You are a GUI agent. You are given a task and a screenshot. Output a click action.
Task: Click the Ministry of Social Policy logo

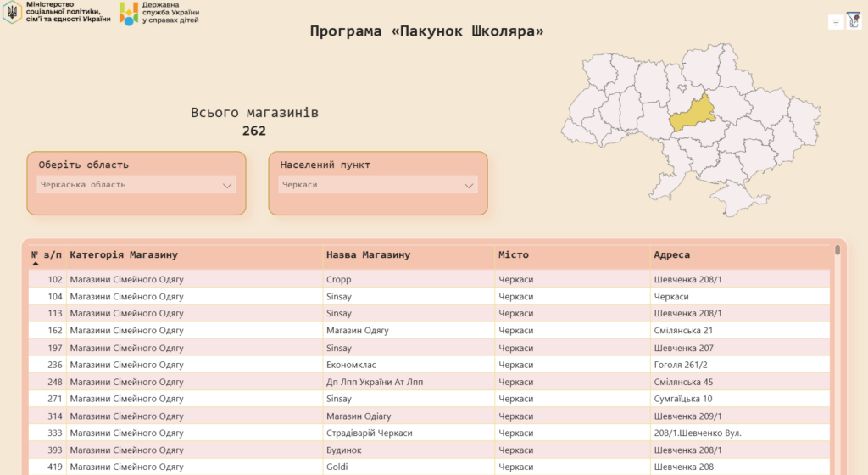[x=56, y=12]
